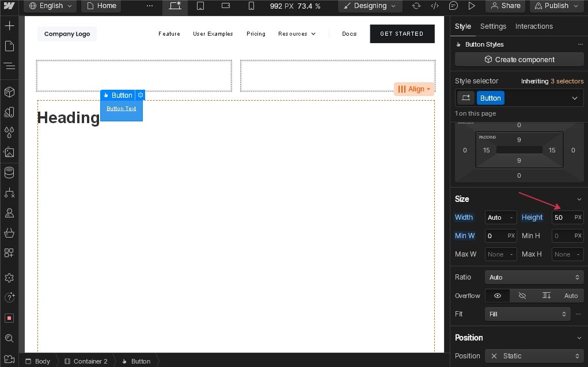The width and height of the screenshot is (588, 367).
Task: Switch to the Interactions tab
Action: point(534,26)
